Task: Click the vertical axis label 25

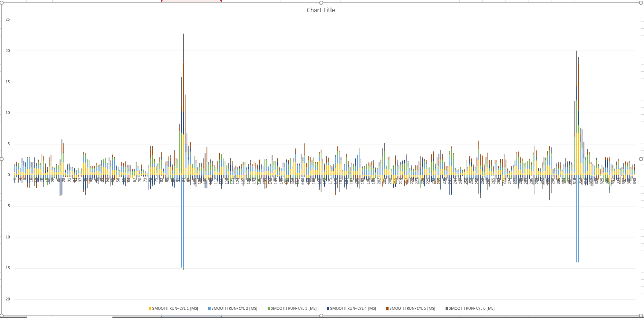Action: 8,20
